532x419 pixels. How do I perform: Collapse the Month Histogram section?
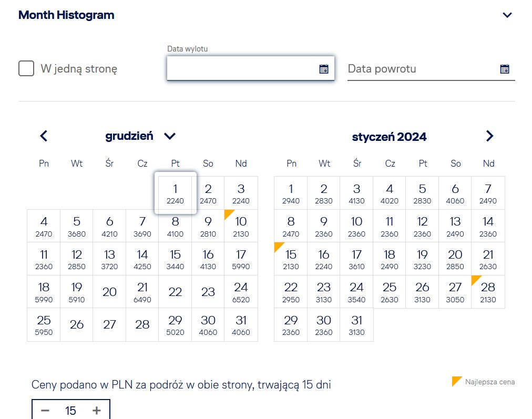tap(507, 15)
